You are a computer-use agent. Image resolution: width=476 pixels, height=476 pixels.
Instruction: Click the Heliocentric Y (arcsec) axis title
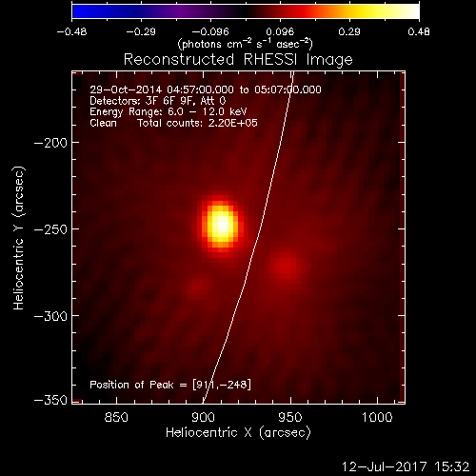18,238
